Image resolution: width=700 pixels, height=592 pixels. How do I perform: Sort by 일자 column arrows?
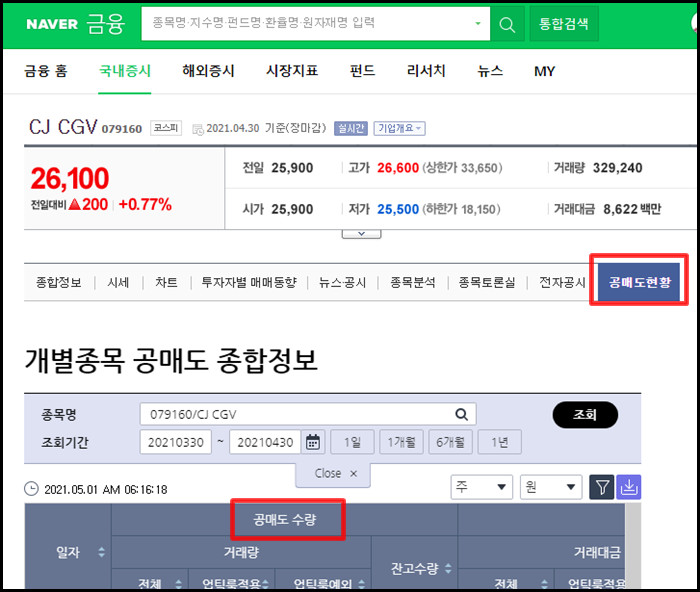[102, 552]
